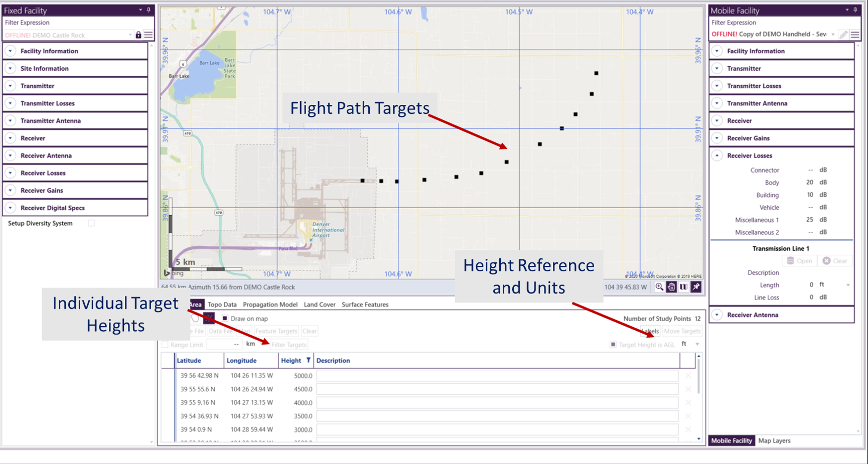This screenshot has height=464, width=868.
Task: Click the Description field for the 5000.0 row
Action: [497, 376]
